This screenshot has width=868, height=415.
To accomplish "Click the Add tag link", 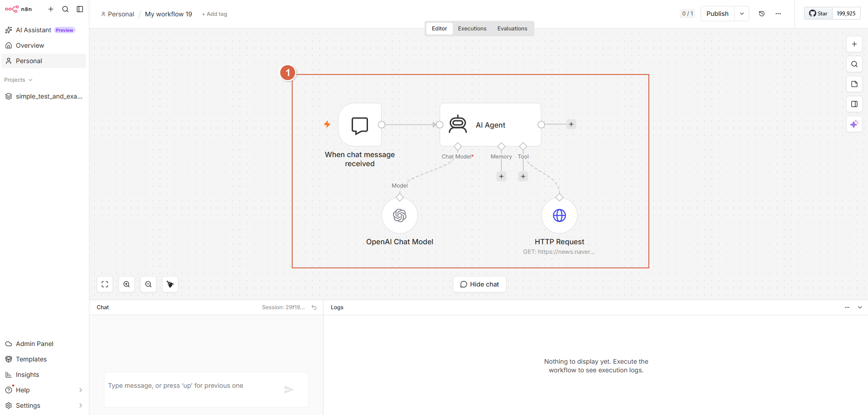I will [215, 14].
